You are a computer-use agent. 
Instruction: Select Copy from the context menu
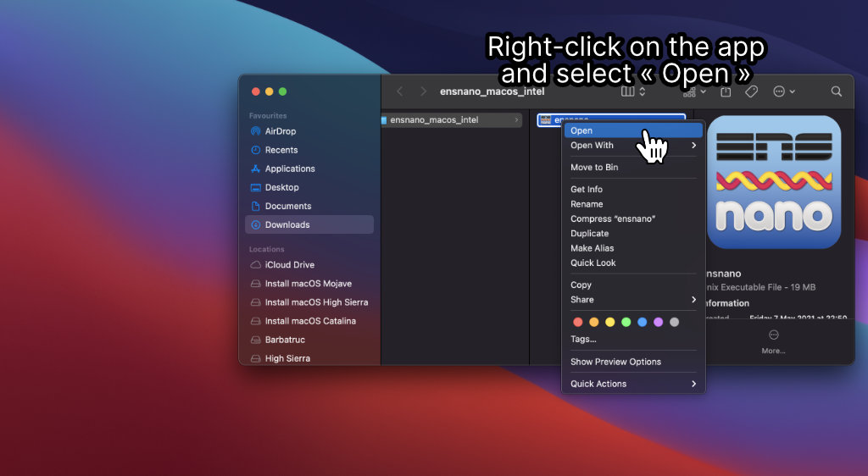(632, 285)
